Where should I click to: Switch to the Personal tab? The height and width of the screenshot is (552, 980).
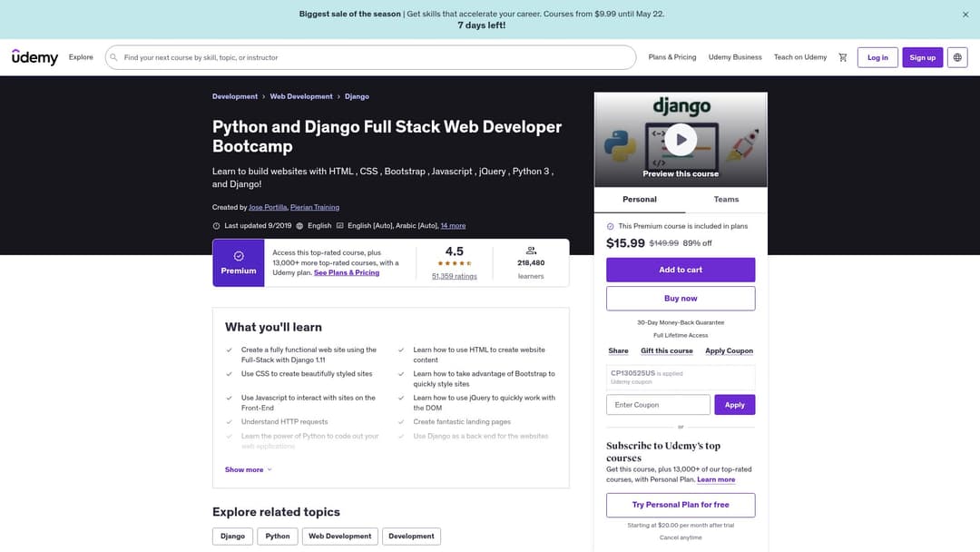point(640,200)
